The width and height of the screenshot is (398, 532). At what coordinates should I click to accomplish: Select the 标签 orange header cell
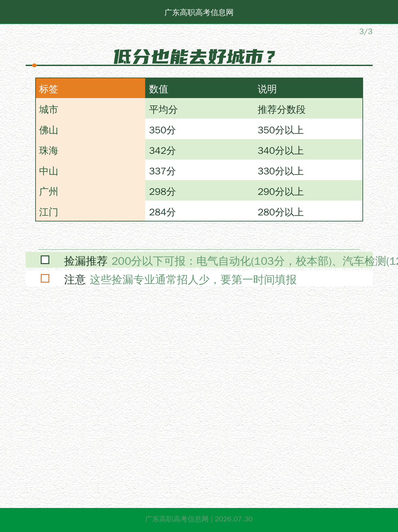click(90, 88)
